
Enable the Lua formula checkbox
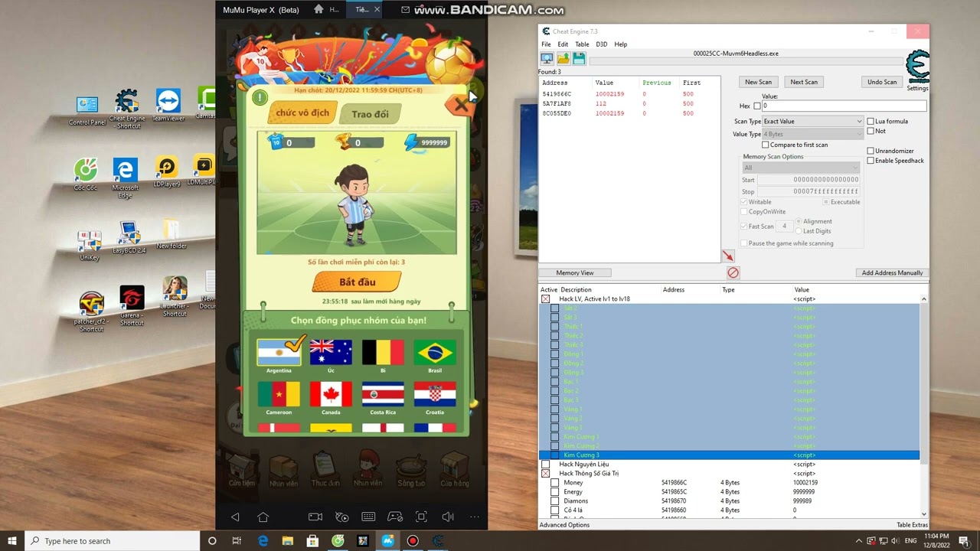pos(871,121)
